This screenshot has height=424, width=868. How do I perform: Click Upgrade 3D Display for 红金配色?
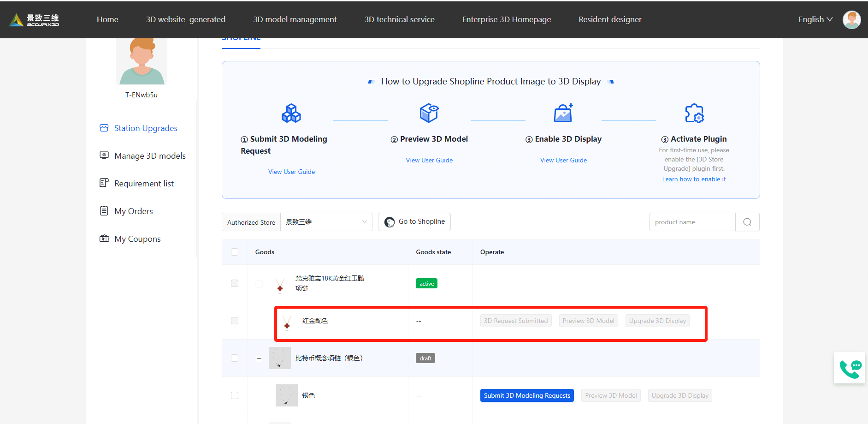(657, 321)
